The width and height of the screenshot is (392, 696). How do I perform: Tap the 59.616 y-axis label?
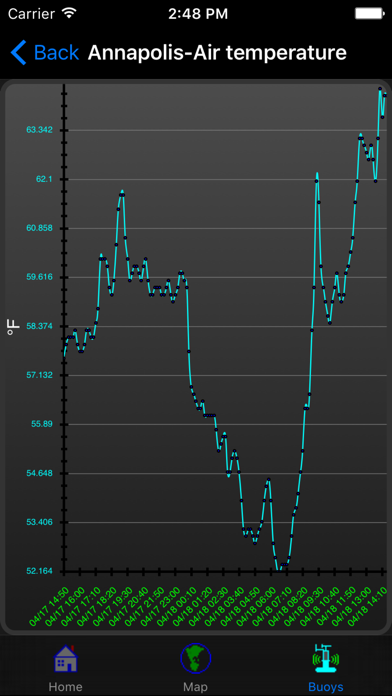40,277
